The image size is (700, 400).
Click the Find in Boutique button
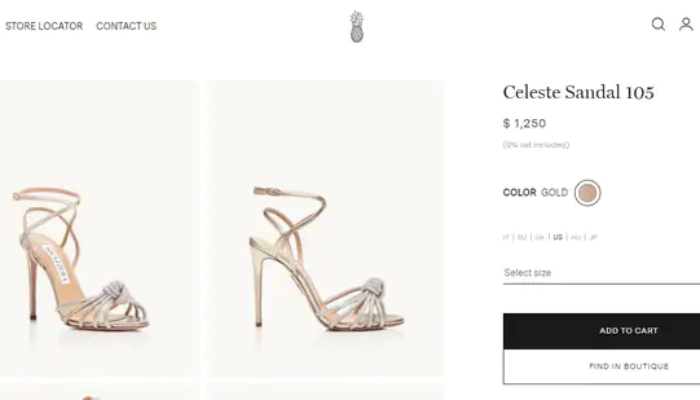601,366
